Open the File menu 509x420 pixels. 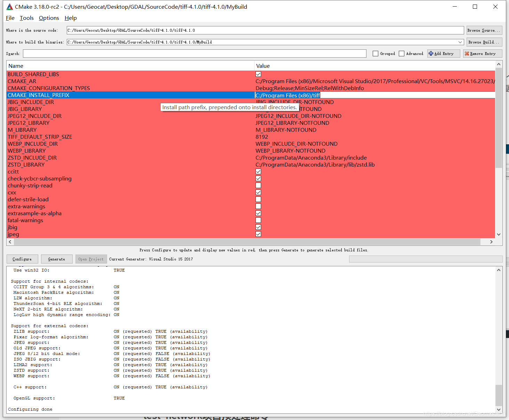(10, 18)
